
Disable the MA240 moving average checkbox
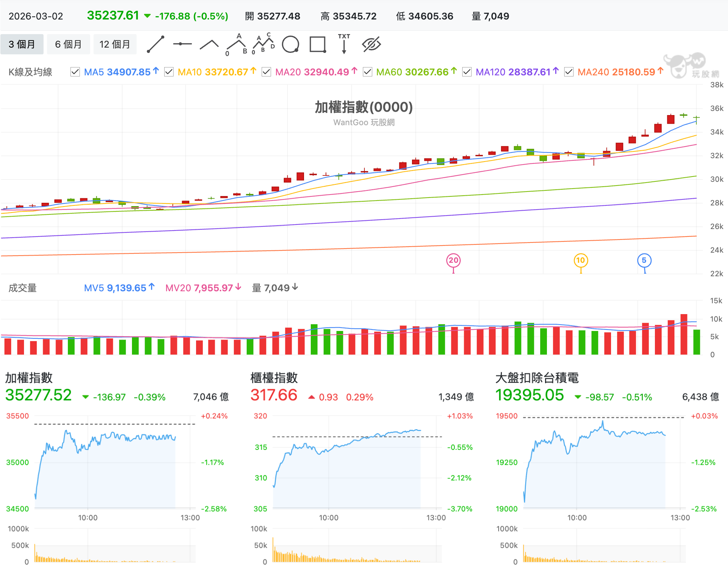pos(569,72)
